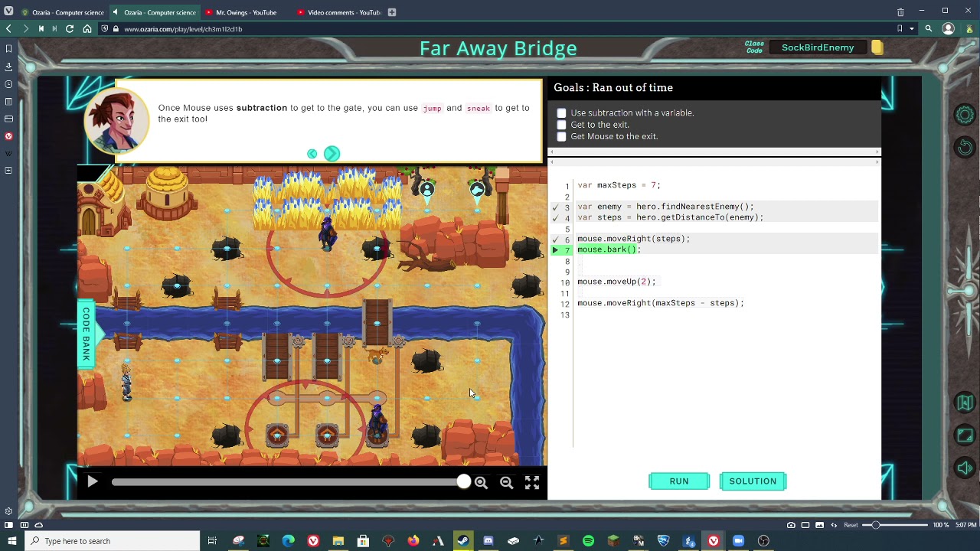Go to previous dialogue with left arrow
This screenshot has height=551, width=980.
[x=312, y=154]
